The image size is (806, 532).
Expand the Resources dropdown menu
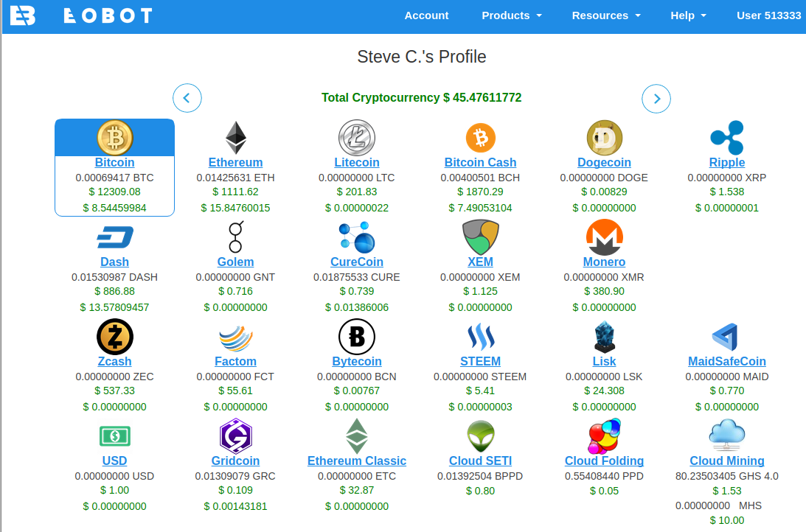pos(606,15)
